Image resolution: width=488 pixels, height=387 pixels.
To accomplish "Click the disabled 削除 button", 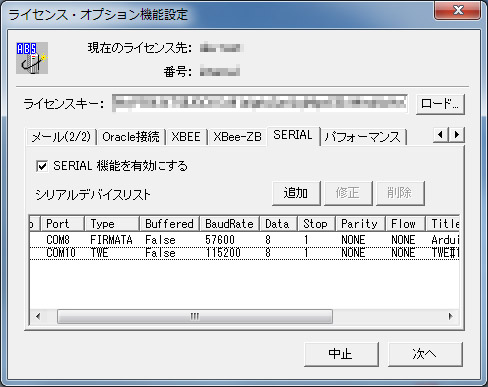I will click(x=400, y=193).
